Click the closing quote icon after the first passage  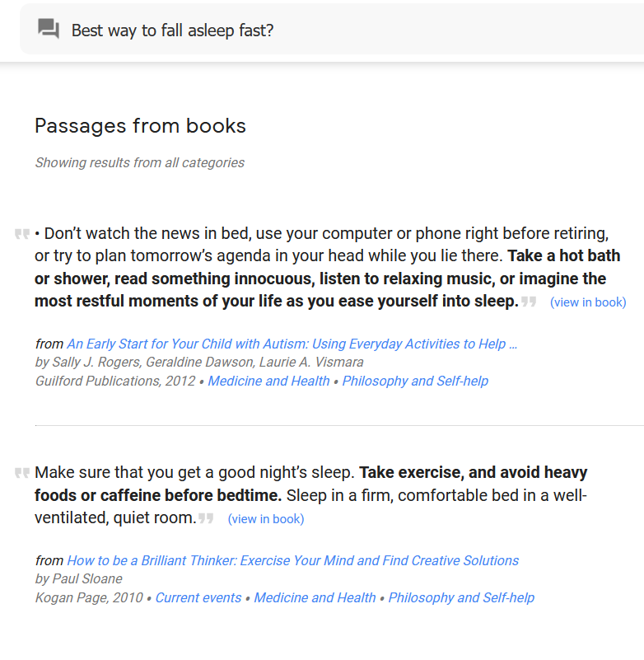[x=528, y=302]
